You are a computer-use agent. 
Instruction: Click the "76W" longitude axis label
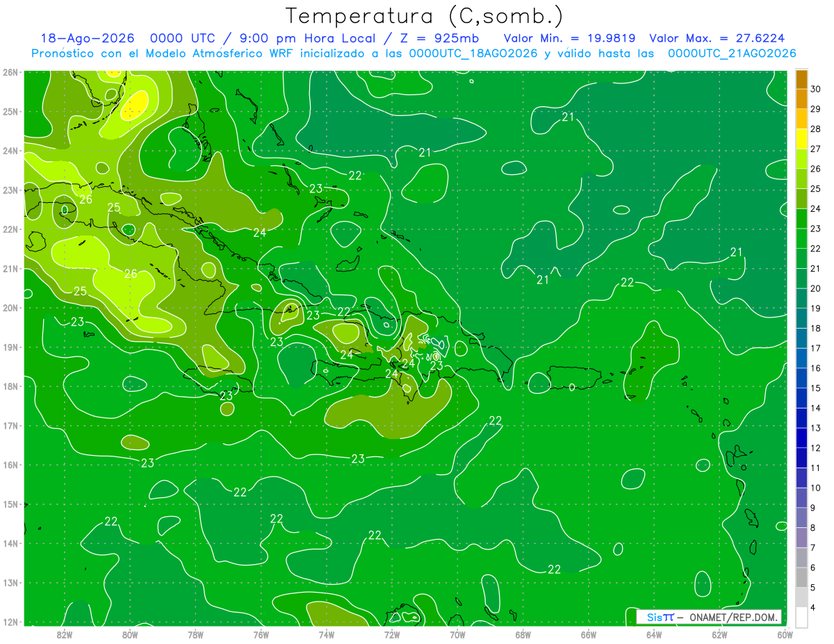(x=261, y=634)
